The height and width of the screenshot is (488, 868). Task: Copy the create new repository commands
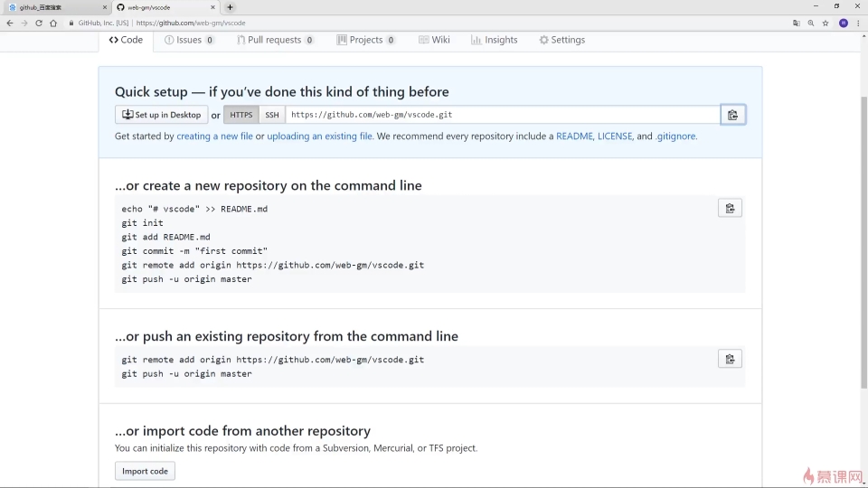[730, 208]
